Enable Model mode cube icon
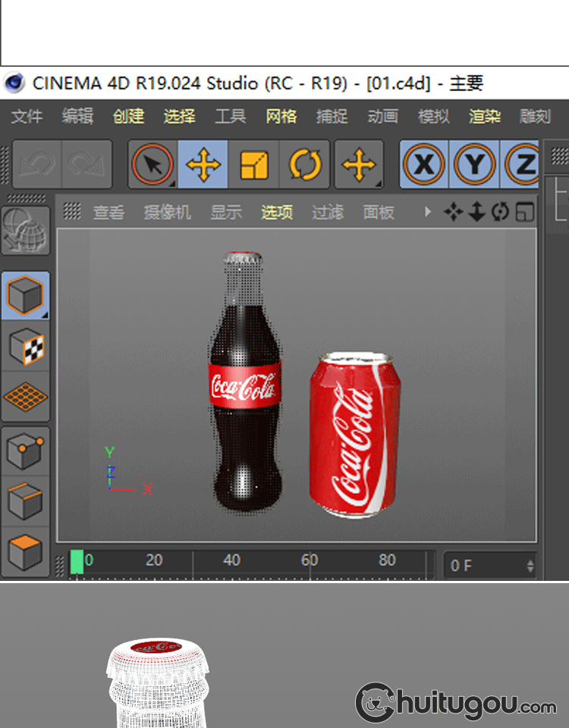Image resolution: width=569 pixels, height=728 pixels. (26, 295)
